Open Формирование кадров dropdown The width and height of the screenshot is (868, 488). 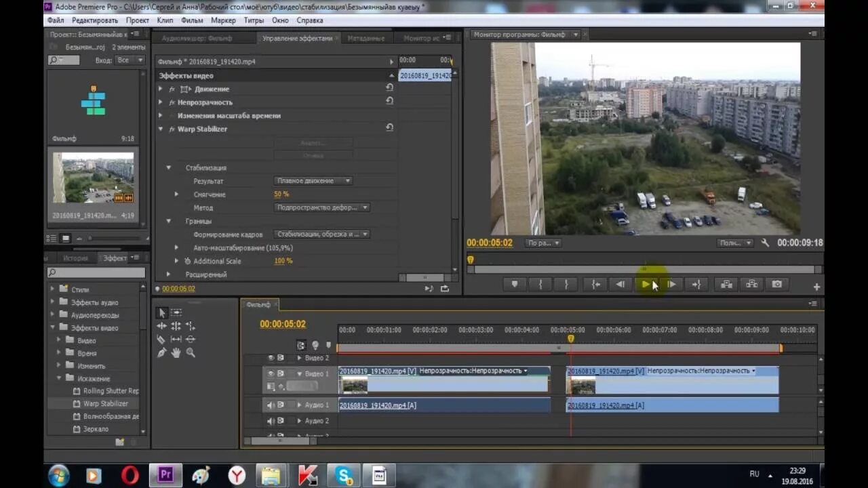point(322,234)
